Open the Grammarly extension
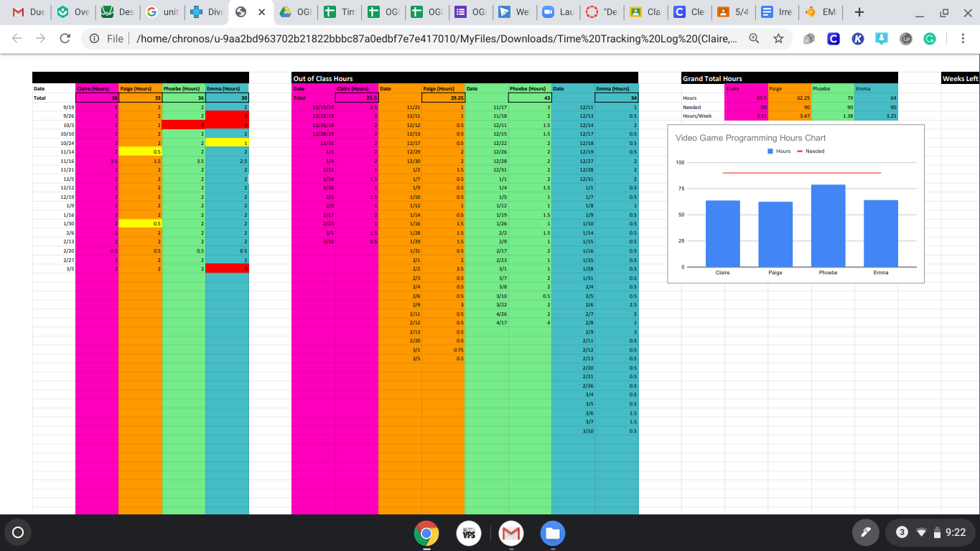The image size is (980, 551). [x=930, y=38]
